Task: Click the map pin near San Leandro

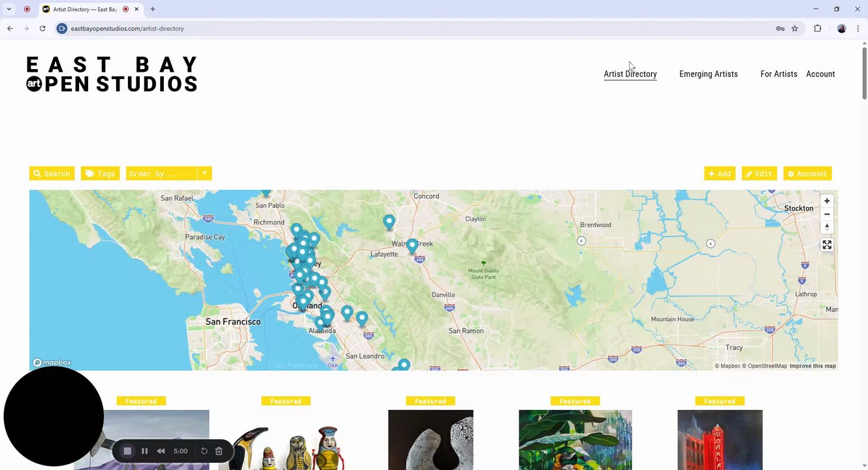Action: point(404,365)
